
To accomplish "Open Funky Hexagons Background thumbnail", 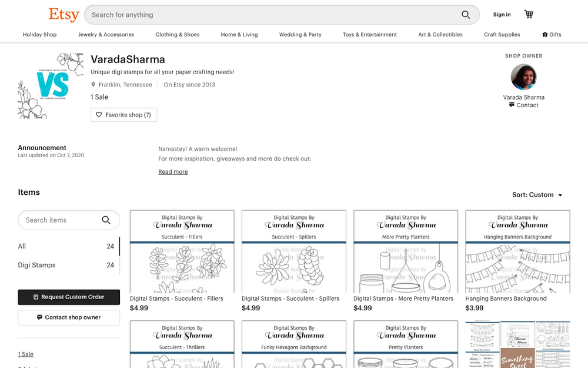I will pos(294,344).
